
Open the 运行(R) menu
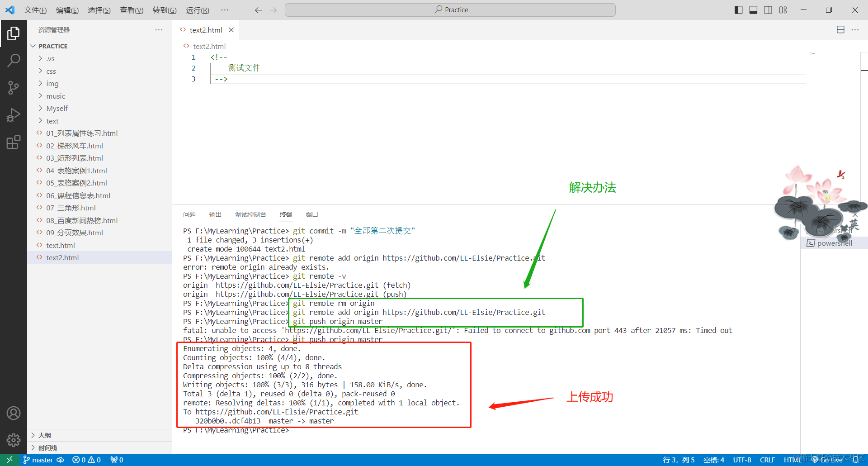click(197, 10)
